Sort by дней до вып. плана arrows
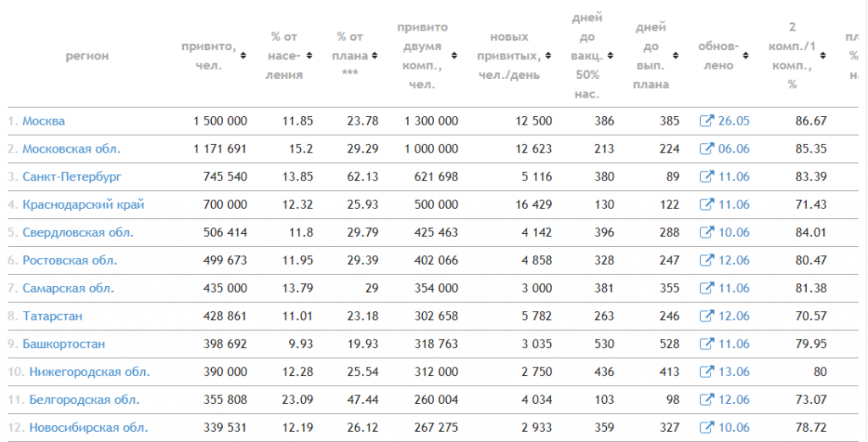Viewport: 868px width, 442px height. coord(676,56)
